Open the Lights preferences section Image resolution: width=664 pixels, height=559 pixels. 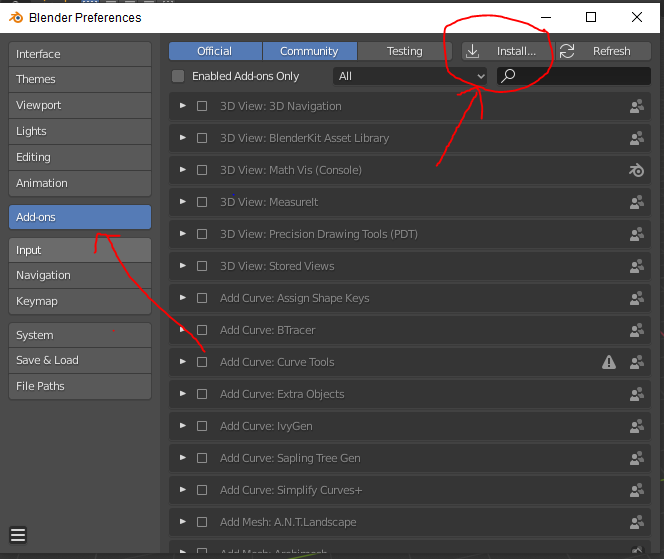[80, 131]
